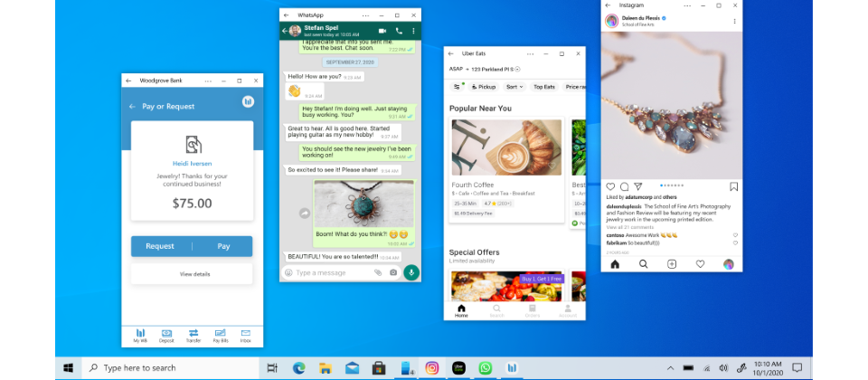Open Uber Eats filter settings icon

pyautogui.click(x=458, y=87)
